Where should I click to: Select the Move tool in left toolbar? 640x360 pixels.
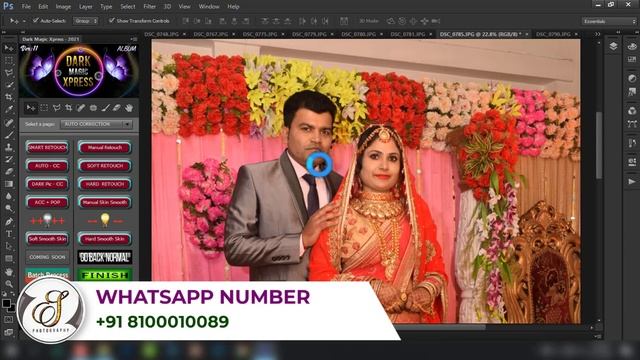[x=9, y=48]
